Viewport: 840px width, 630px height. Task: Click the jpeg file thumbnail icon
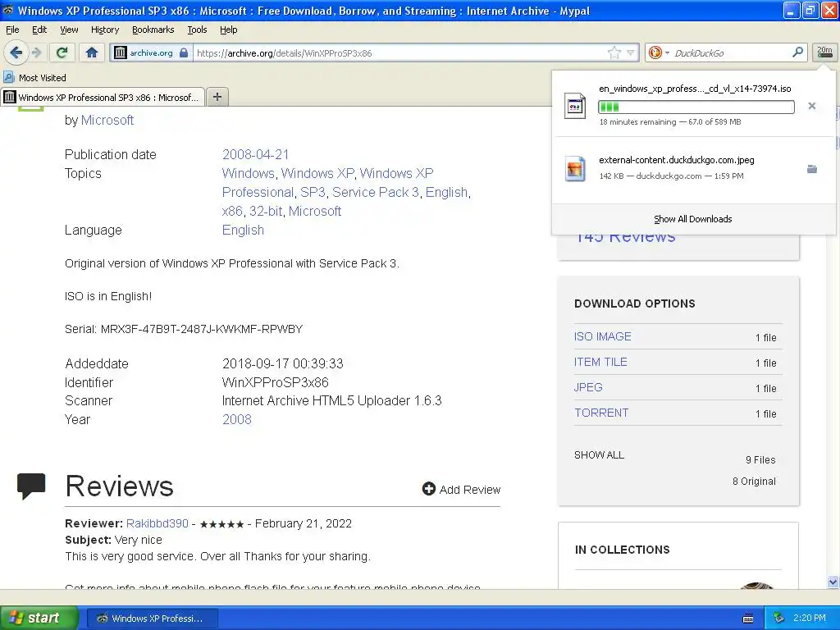point(575,168)
